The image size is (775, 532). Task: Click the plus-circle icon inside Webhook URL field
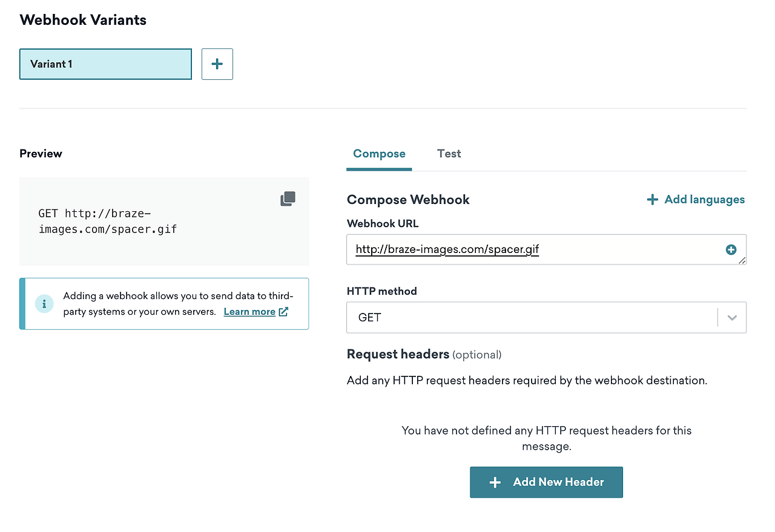pos(731,249)
